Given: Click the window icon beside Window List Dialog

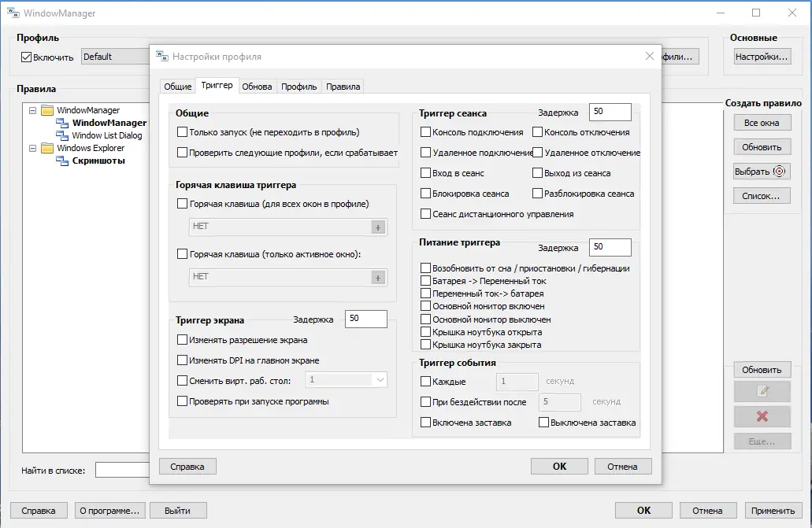Looking at the screenshot, I should pyautogui.click(x=62, y=135).
